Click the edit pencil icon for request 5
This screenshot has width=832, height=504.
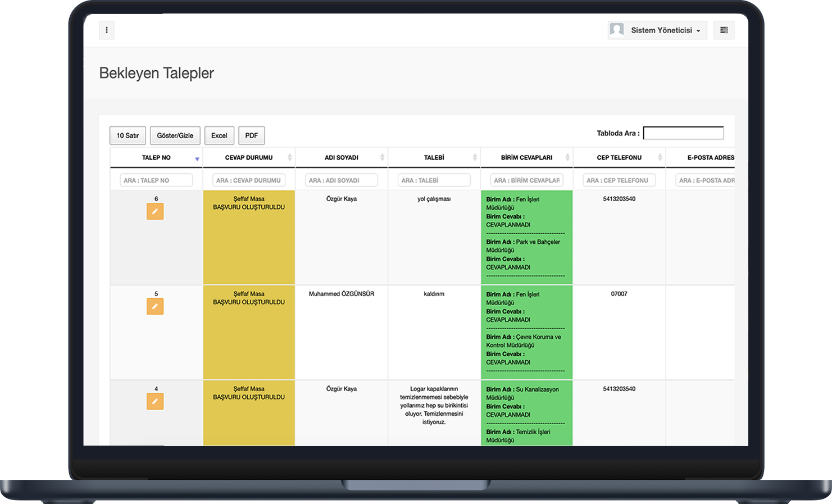(x=155, y=307)
